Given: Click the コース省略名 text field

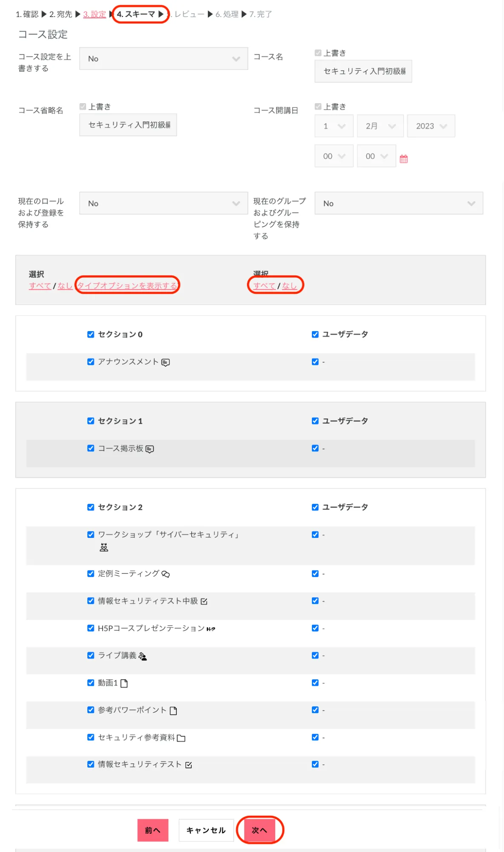Looking at the screenshot, I should pyautogui.click(x=128, y=125).
